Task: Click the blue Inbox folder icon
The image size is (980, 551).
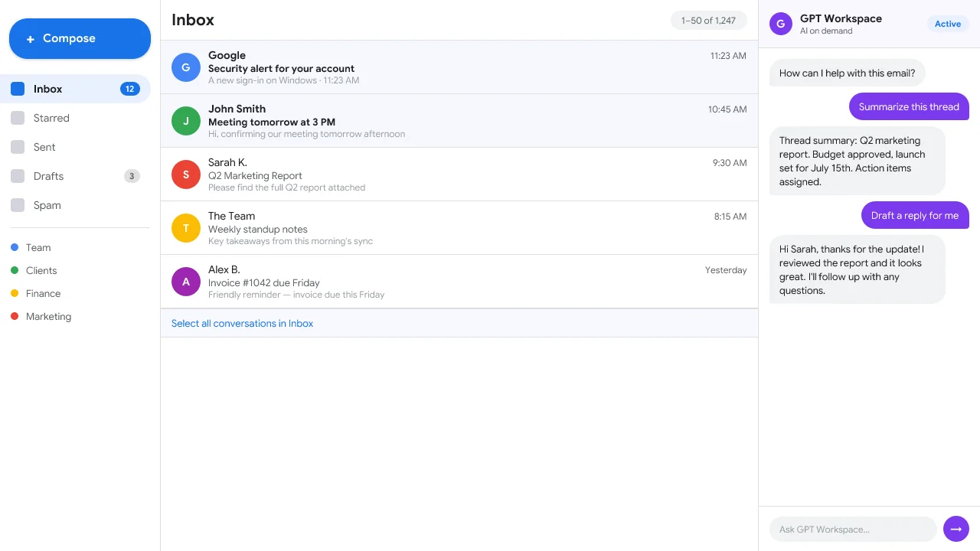Action: (18, 89)
